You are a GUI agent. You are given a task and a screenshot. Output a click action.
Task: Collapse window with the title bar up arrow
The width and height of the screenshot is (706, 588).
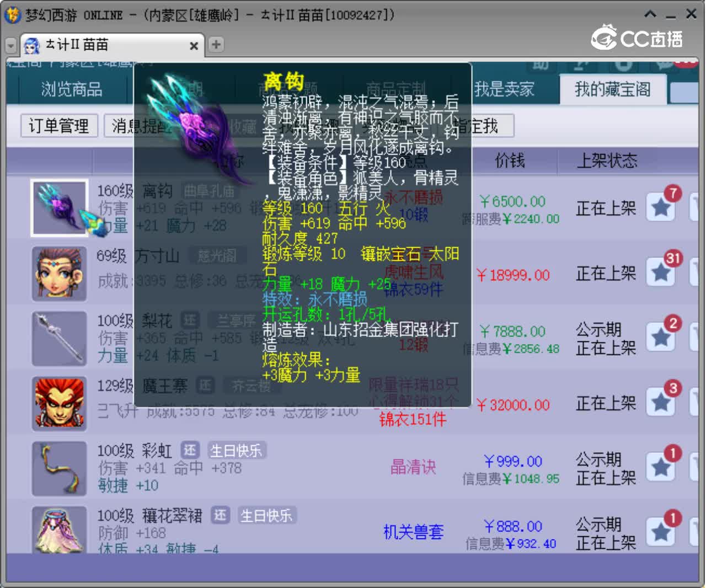click(x=650, y=14)
